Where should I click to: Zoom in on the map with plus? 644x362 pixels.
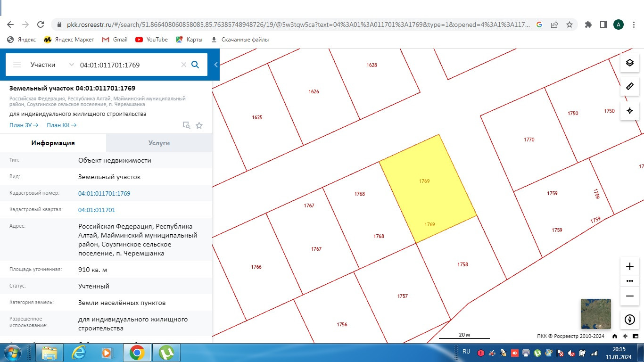[x=630, y=266]
